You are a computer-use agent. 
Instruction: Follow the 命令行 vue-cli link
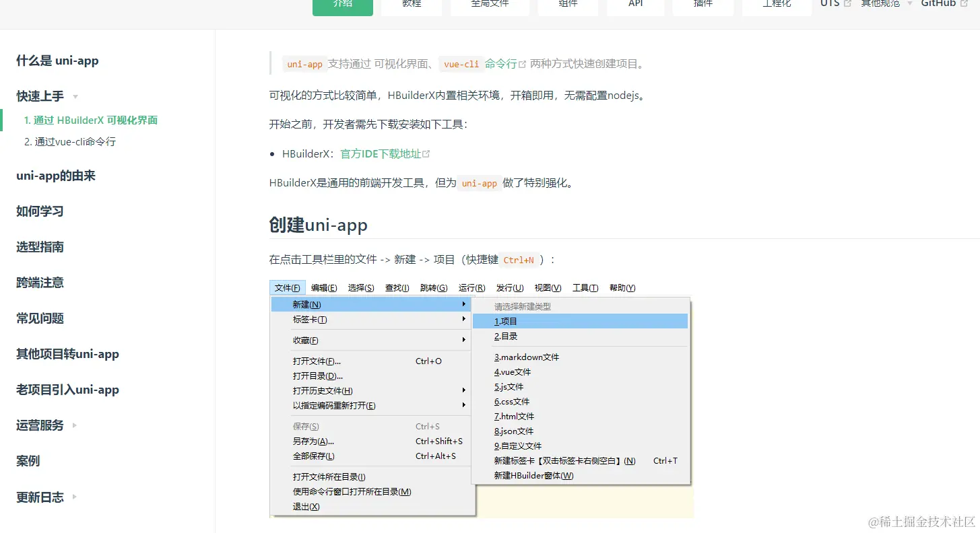[500, 64]
